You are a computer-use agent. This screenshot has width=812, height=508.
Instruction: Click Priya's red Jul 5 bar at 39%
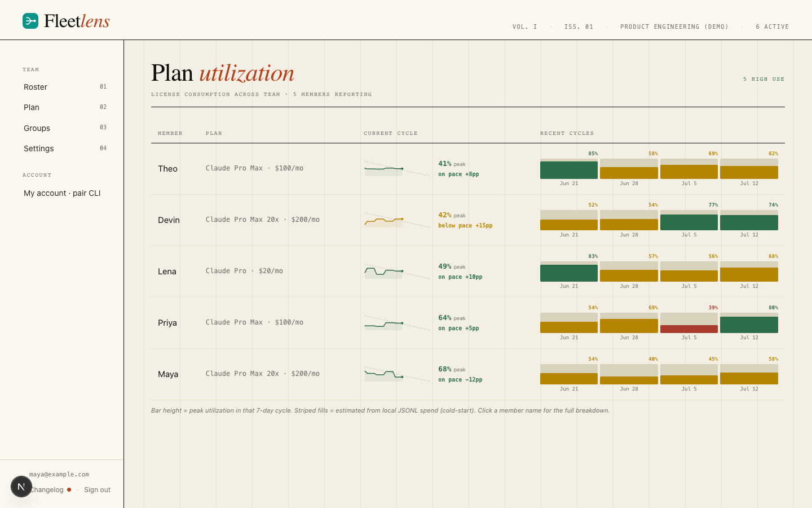pyautogui.click(x=689, y=329)
